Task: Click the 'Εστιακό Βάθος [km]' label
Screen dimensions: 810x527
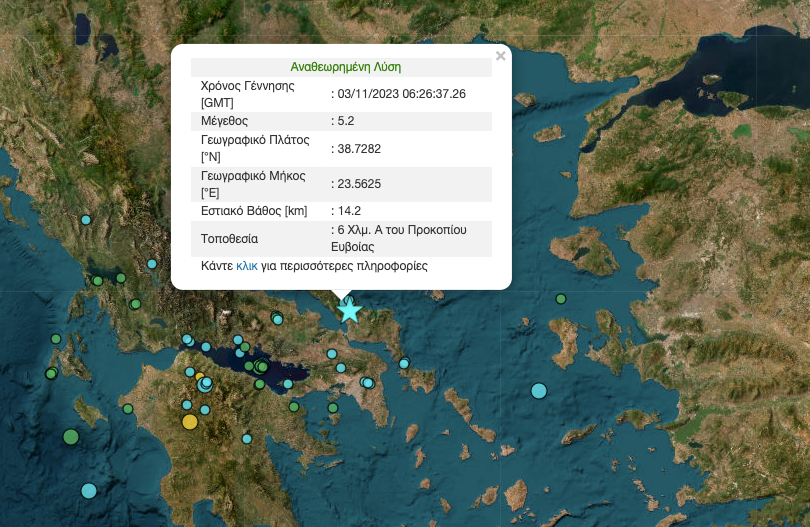Action: [254, 211]
